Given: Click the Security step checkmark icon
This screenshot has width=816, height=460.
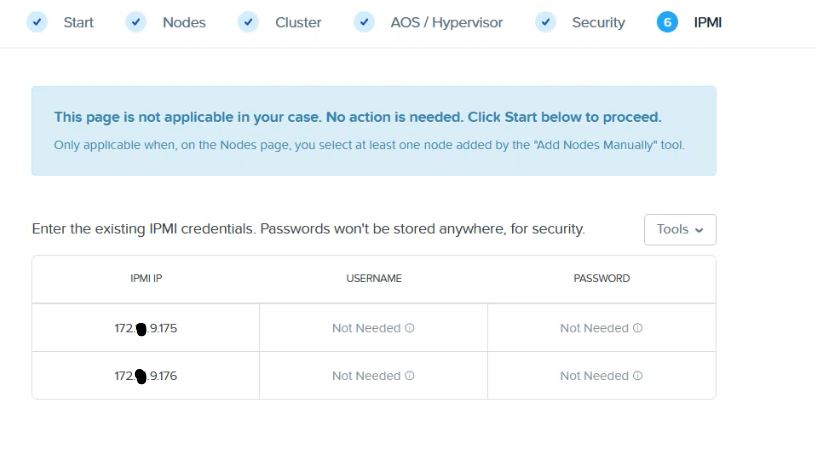Looking at the screenshot, I should pos(545,22).
